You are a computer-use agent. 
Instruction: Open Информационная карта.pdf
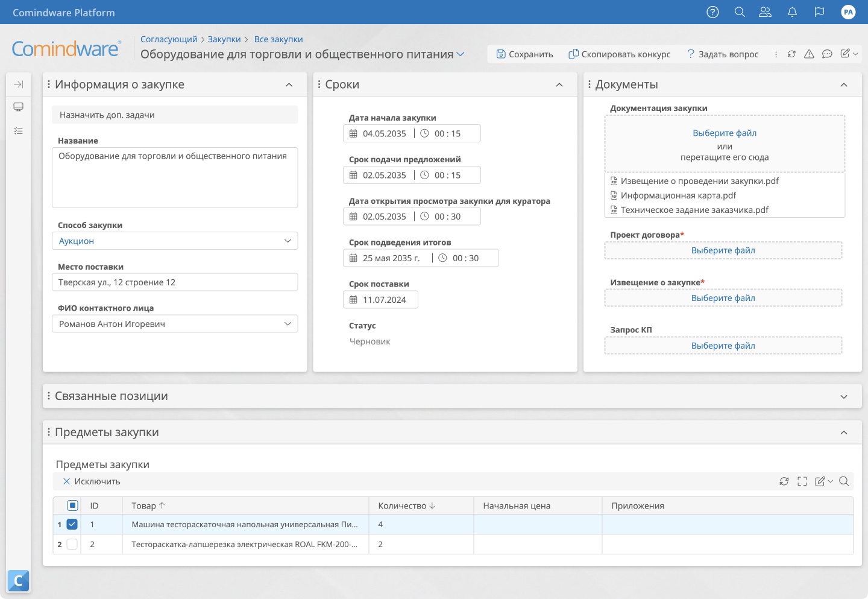click(679, 195)
